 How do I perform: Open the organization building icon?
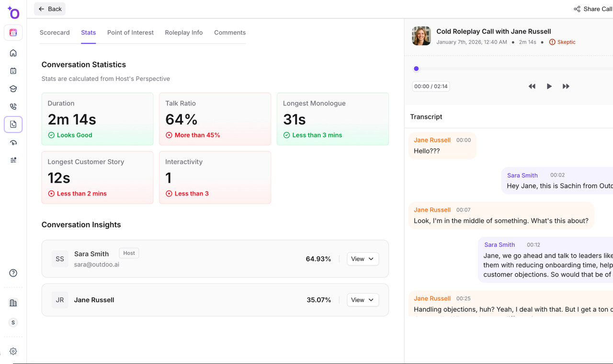pos(13,303)
